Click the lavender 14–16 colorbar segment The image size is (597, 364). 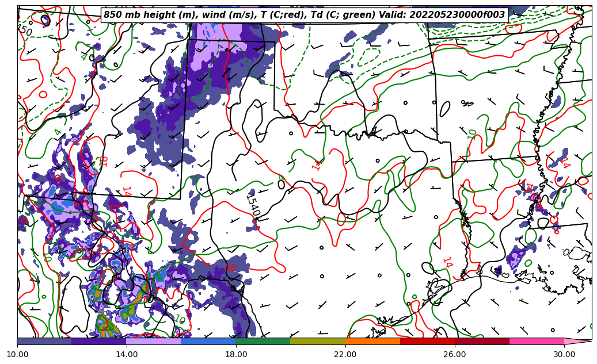tap(154, 341)
